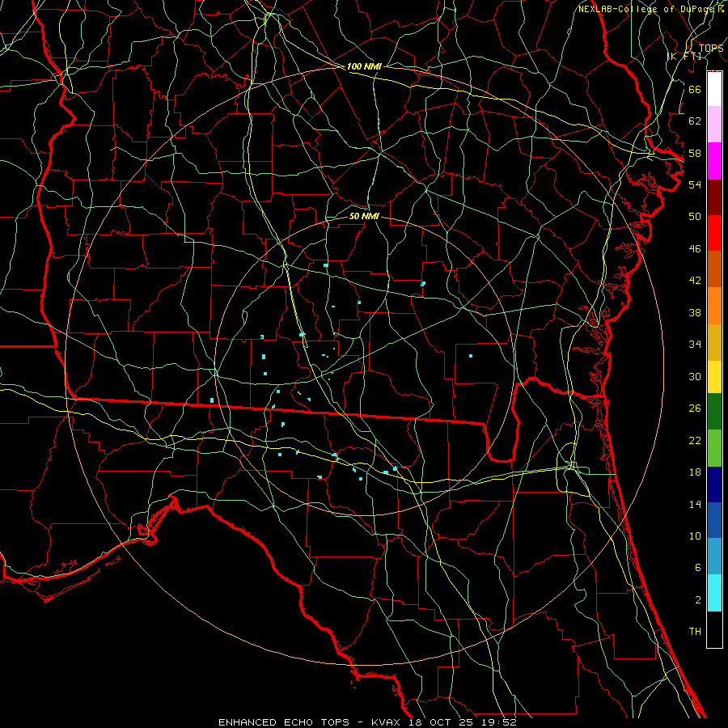Click the legend value 38
Screen dimensions: 728x728
coord(695,312)
